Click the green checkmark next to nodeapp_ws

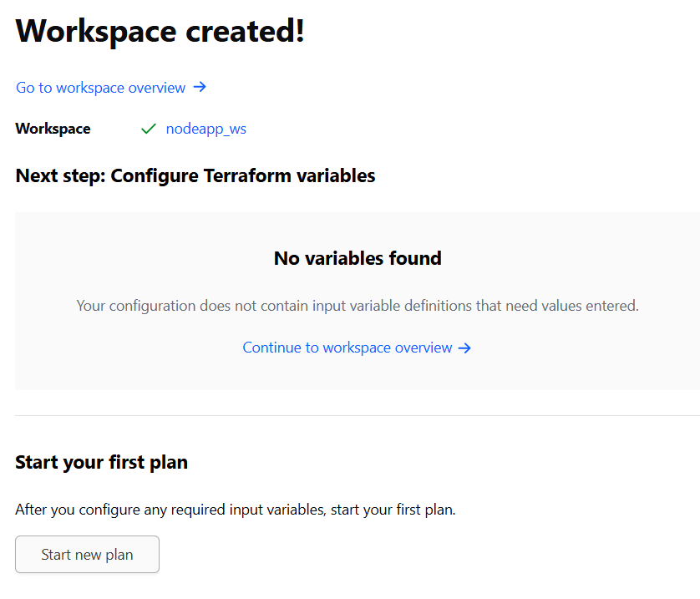[149, 129]
